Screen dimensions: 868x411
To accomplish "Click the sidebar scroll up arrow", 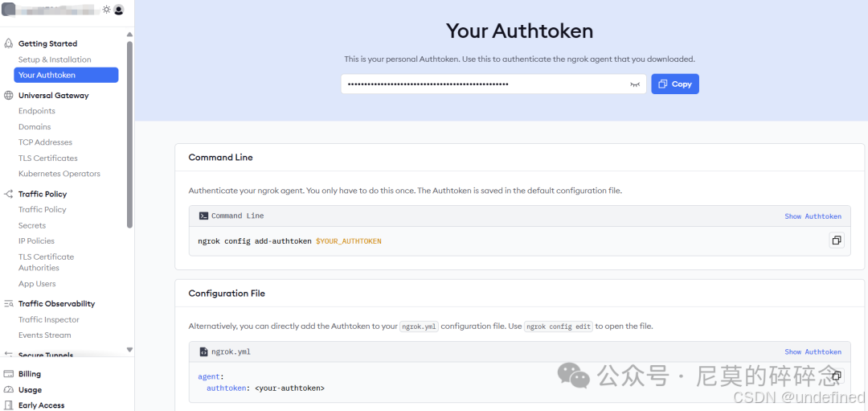I will (x=129, y=35).
